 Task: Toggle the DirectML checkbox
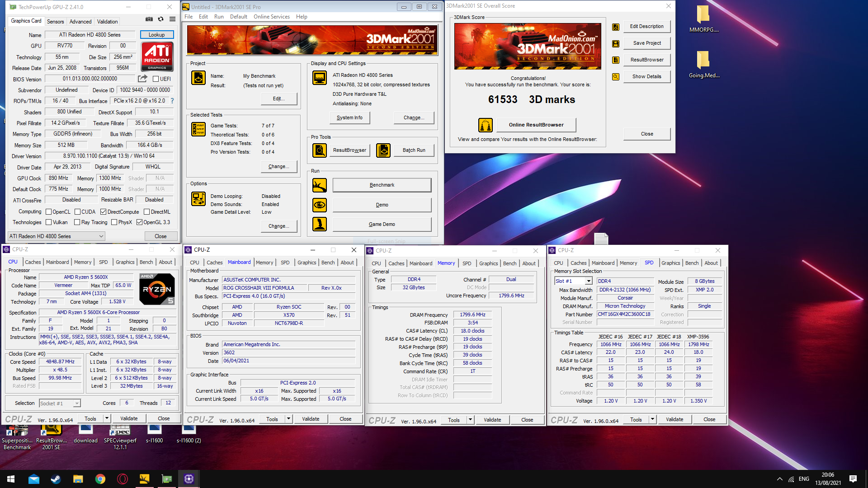pos(146,212)
